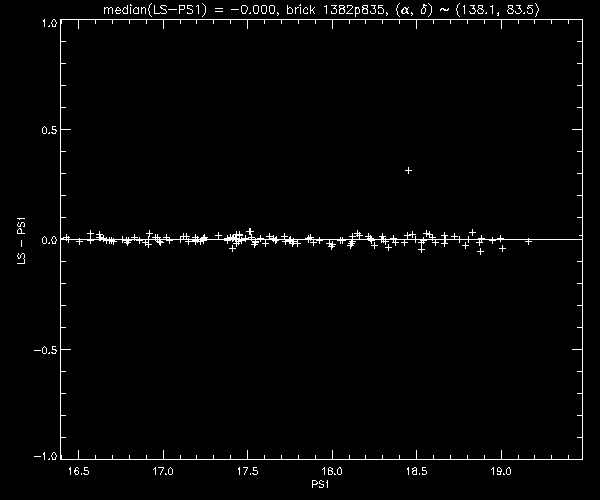Click the y-axis tick label 1.0

pyautogui.click(x=50, y=23)
